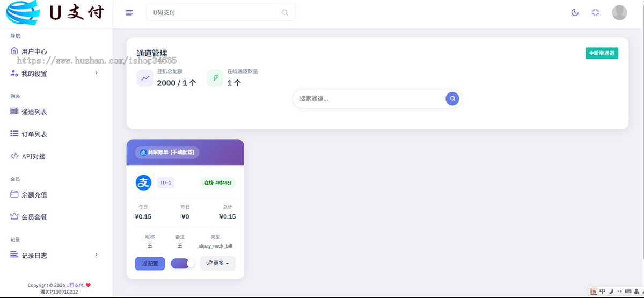Click the 2000 / 1 个 quota value
The image size is (644, 298).
click(x=177, y=83)
